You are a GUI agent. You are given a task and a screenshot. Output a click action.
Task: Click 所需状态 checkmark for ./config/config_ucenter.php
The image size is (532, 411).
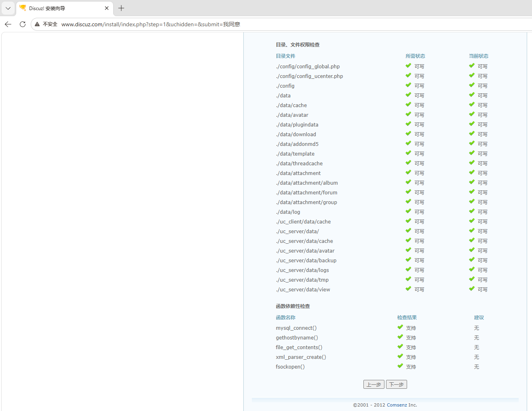coord(408,76)
